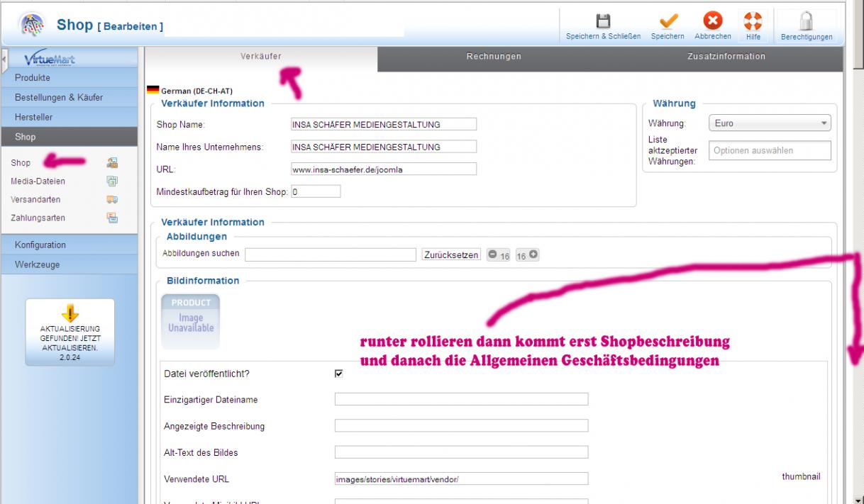Open the Währung Euro dropdown

[x=769, y=123]
